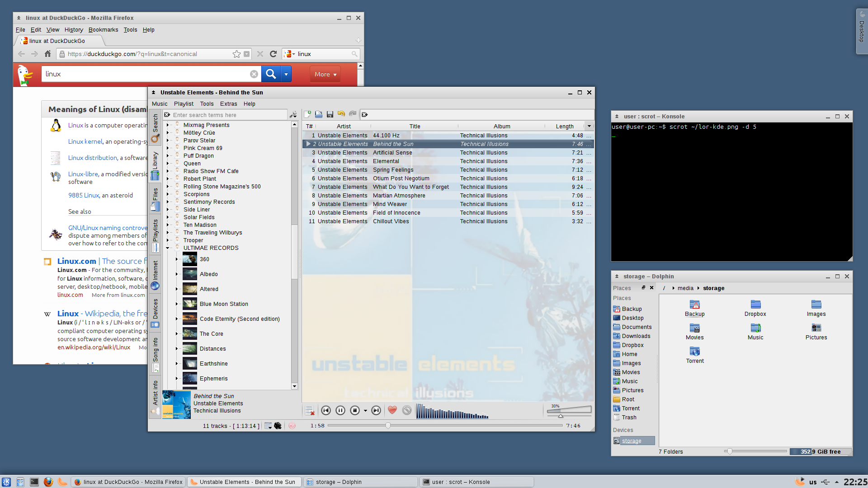Expand the Albedo album
This screenshot has width=868, height=488.
pyautogui.click(x=177, y=274)
